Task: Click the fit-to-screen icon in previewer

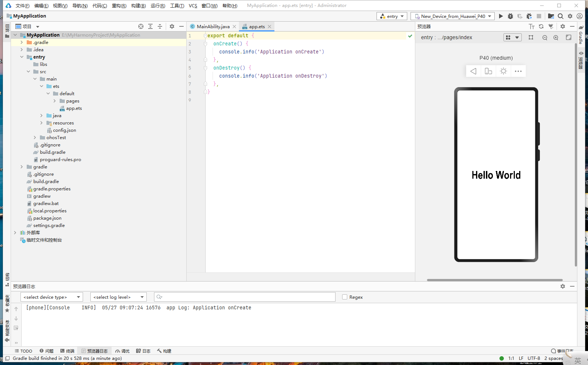Action: coord(569,37)
